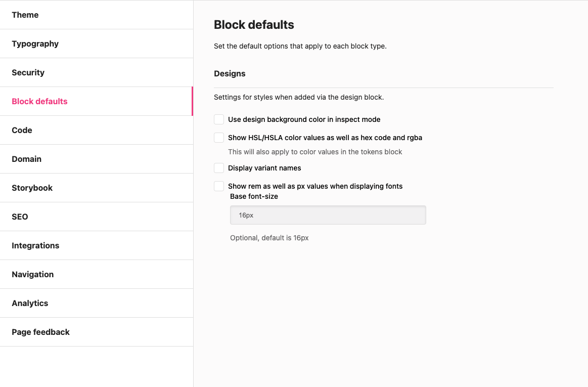This screenshot has width=588, height=387.
Task: Click the Base font-size input field
Action: (328, 215)
